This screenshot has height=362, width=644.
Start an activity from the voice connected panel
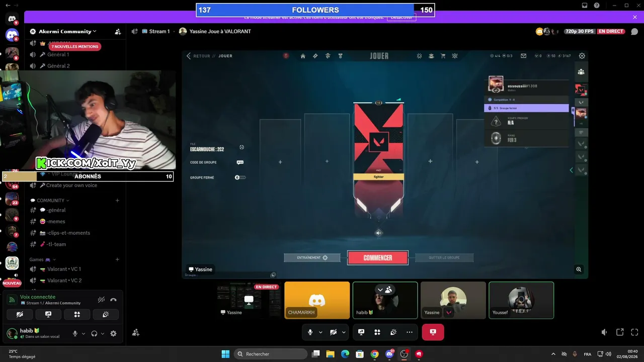coord(77,314)
